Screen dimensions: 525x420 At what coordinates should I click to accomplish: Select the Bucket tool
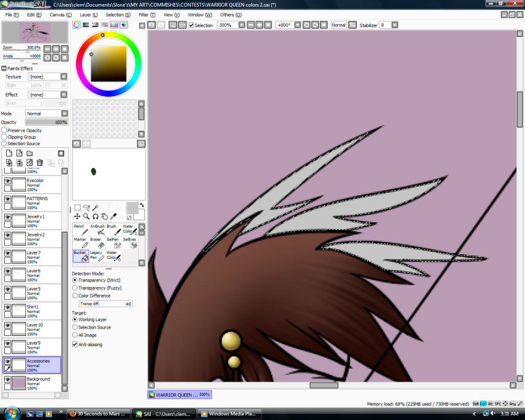80,256
